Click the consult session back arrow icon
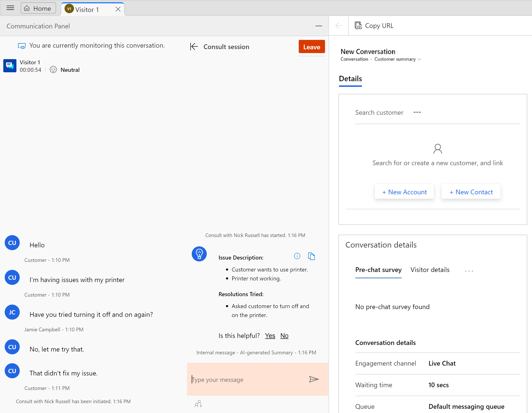 tap(194, 47)
